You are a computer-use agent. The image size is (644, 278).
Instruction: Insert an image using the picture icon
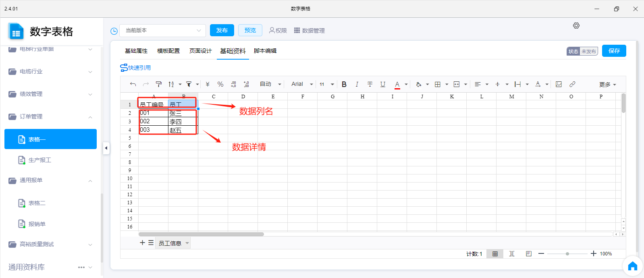[559, 84]
